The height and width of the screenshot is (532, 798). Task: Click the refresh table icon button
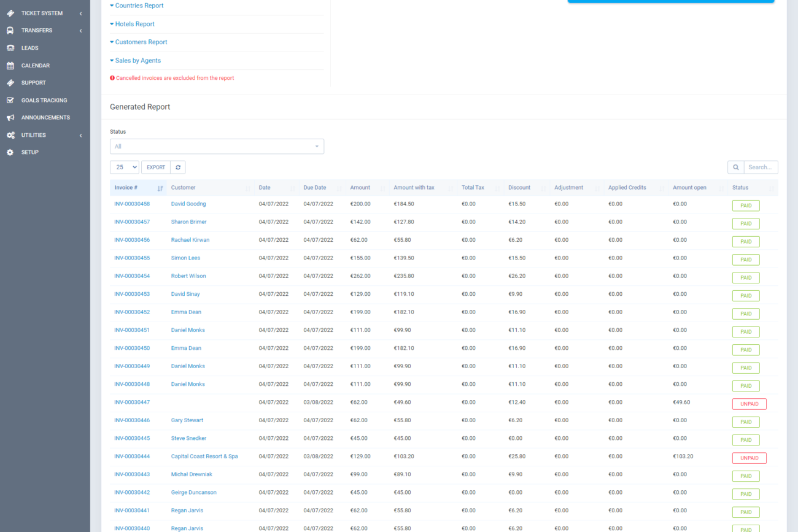tap(178, 168)
